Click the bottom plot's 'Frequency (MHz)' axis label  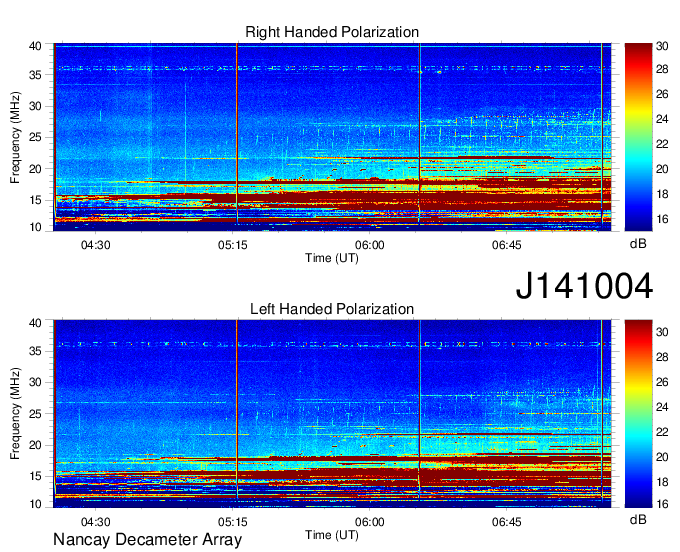pos(15,414)
